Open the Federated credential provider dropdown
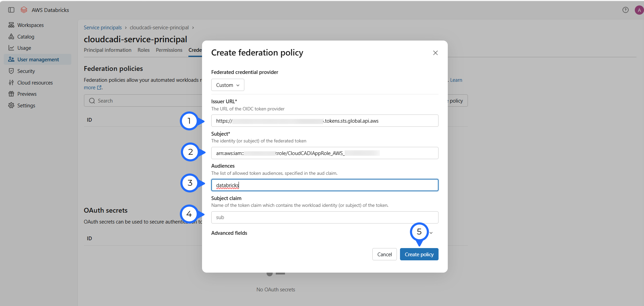 coord(228,85)
